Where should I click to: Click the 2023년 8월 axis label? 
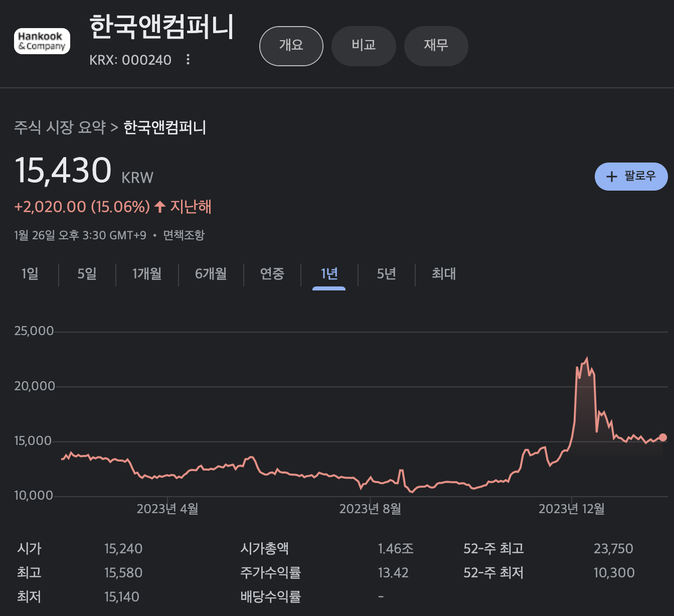coord(370,509)
